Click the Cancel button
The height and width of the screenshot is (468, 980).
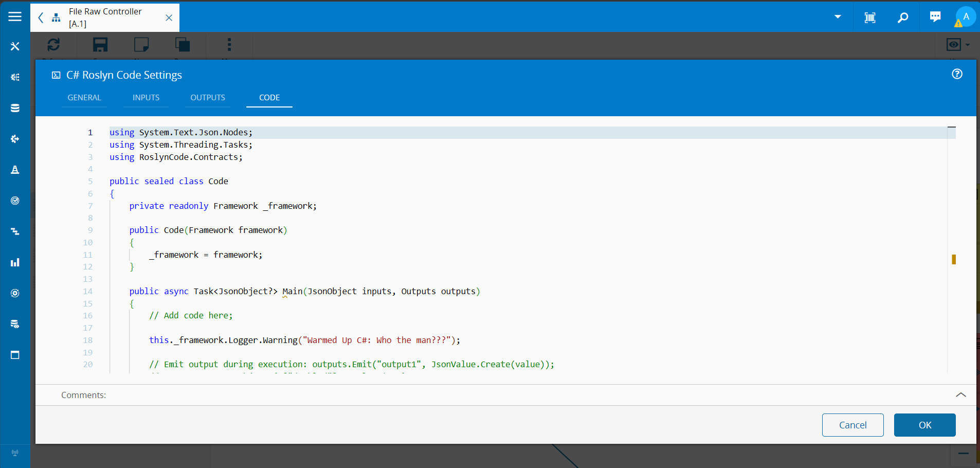click(852, 425)
